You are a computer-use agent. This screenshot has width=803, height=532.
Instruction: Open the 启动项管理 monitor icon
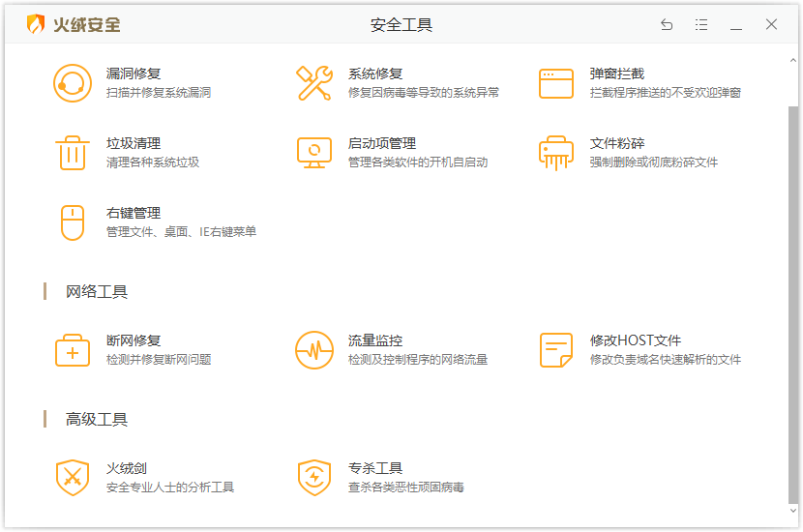point(314,153)
